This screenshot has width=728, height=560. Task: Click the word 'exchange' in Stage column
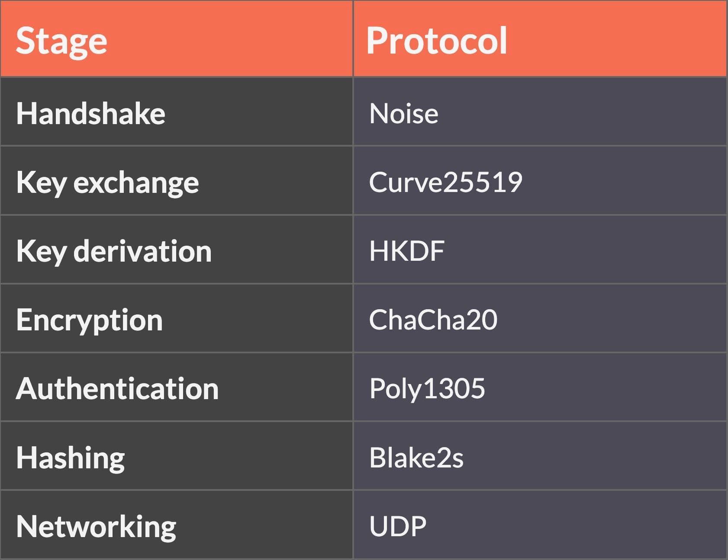click(136, 182)
